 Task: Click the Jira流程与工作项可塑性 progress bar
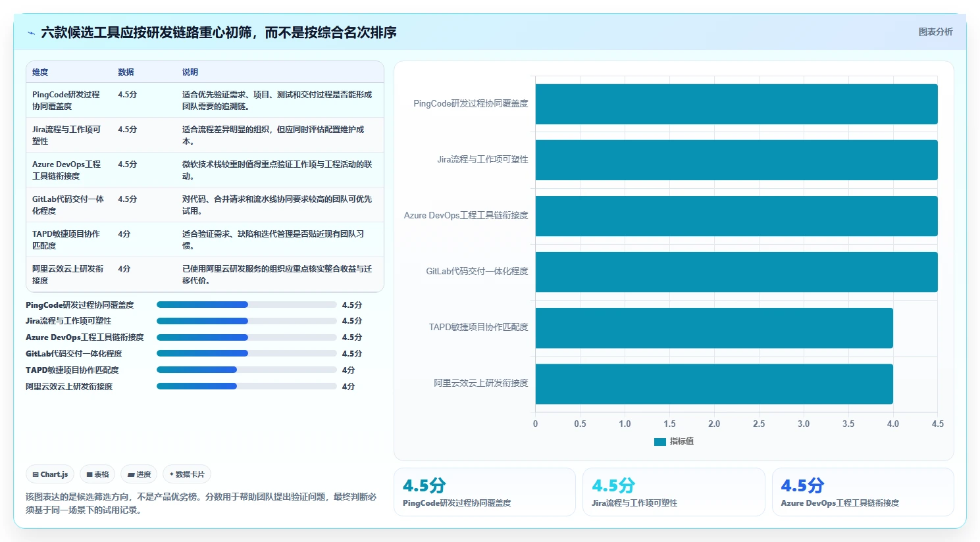coord(247,321)
